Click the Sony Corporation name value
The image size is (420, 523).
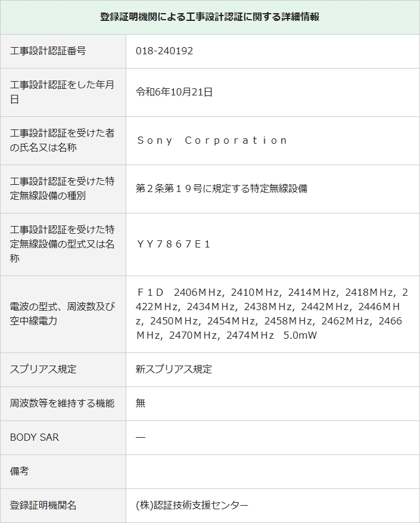pyautogui.click(x=212, y=140)
